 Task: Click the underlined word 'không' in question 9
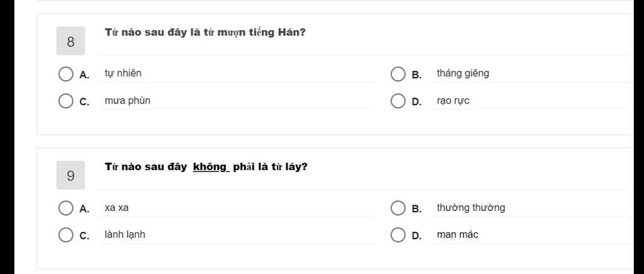(x=210, y=167)
